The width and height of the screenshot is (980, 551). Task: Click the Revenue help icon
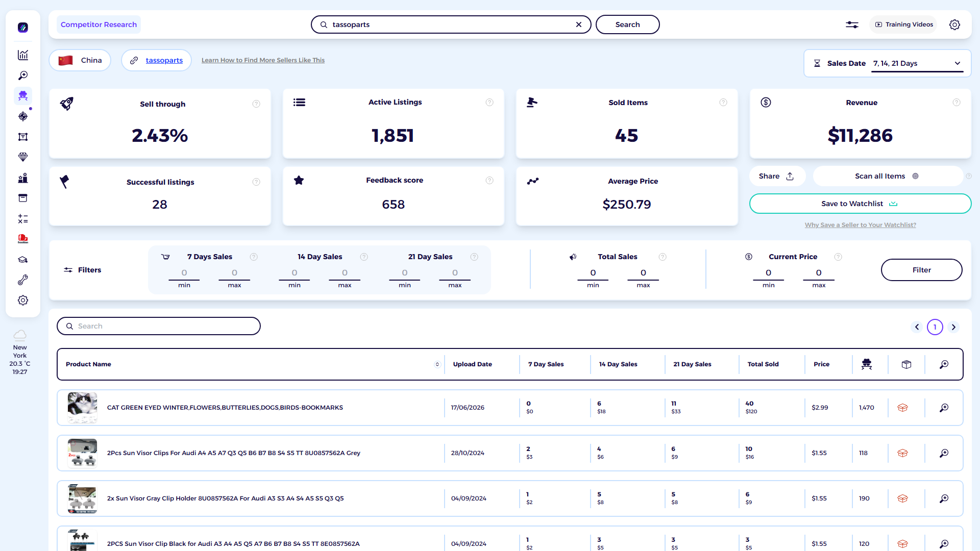coord(957,103)
